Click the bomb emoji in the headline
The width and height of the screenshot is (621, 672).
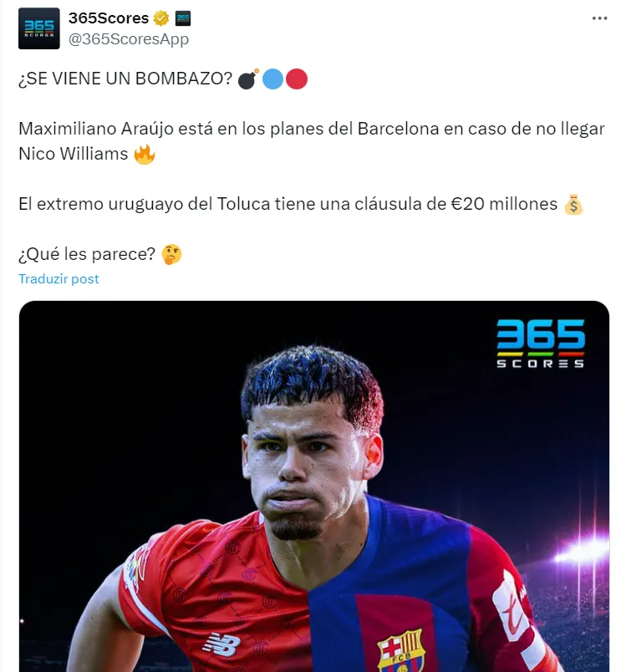pyautogui.click(x=248, y=79)
